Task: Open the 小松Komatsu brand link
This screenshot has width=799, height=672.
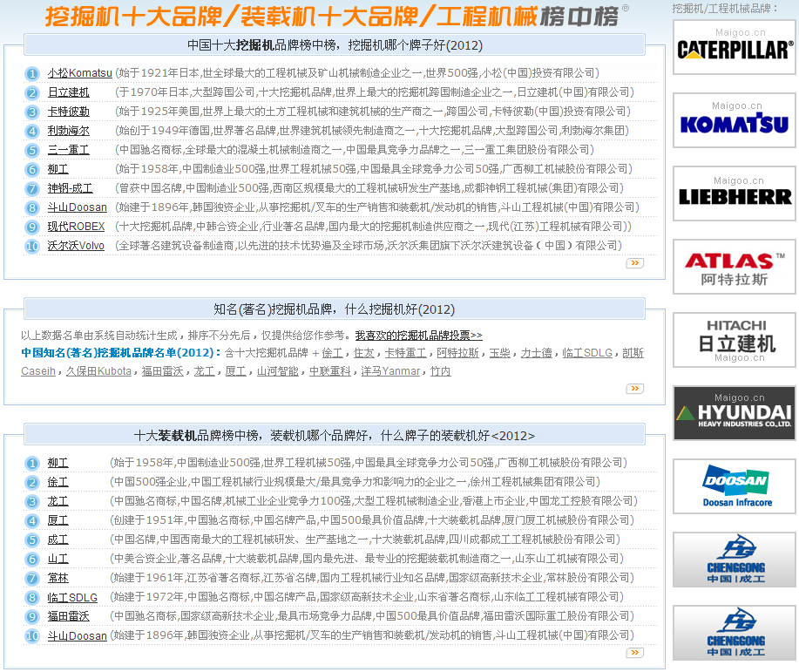Action: pos(79,73)
